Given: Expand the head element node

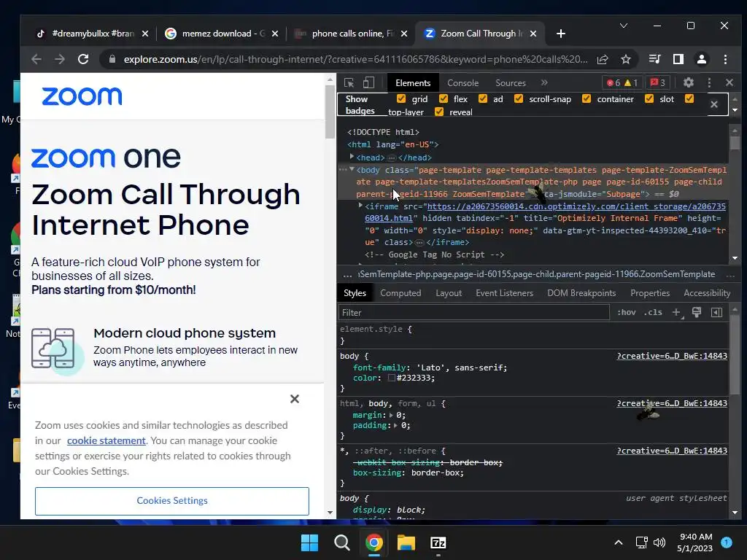Looking at the screenshot, I should coord(352,157).
